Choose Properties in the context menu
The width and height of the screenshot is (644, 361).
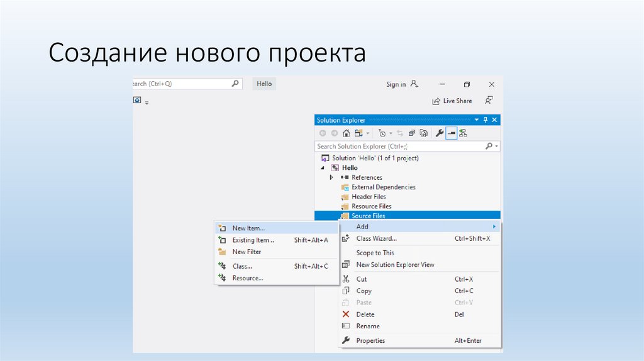click(x=370, y=340)
